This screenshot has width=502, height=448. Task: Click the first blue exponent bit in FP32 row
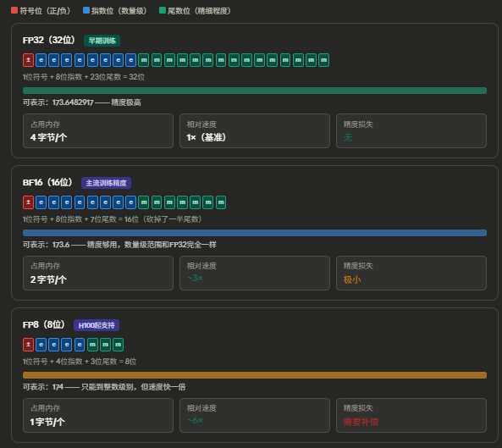click(41, 60)
